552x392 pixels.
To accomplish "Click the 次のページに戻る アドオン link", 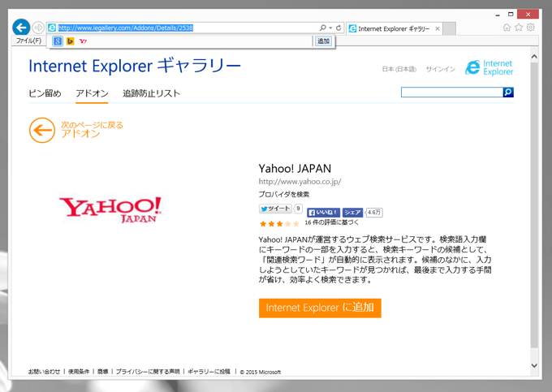I will 92,130.
